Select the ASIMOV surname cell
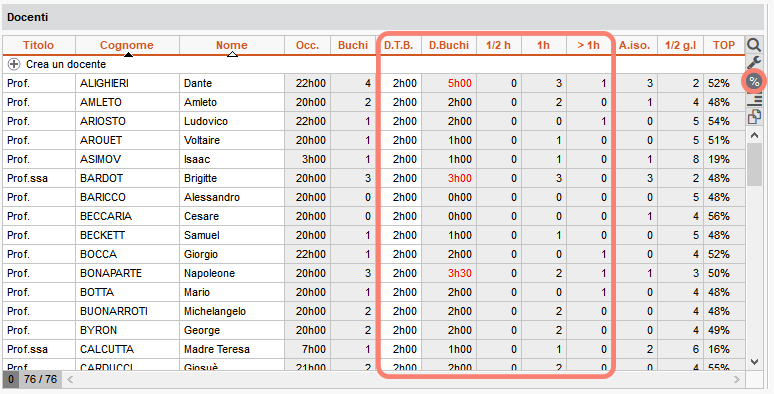Screen dimensions: 774x394 point(127,159)
